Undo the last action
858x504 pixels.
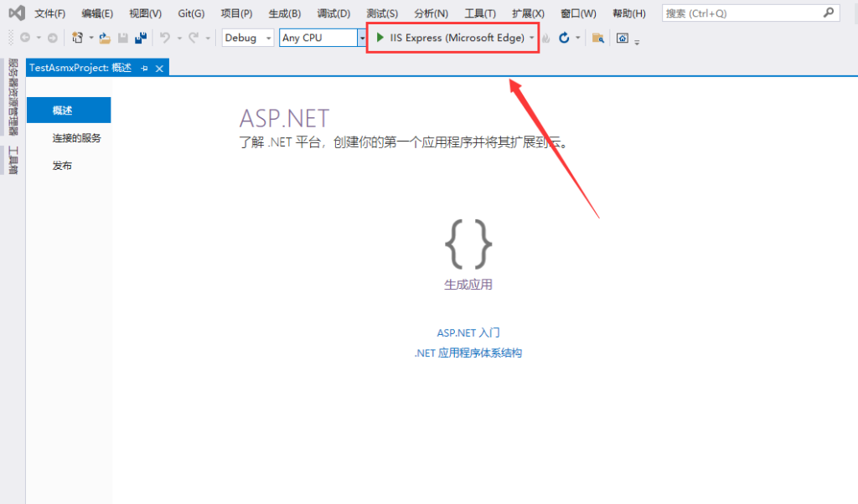coord(165,38)
